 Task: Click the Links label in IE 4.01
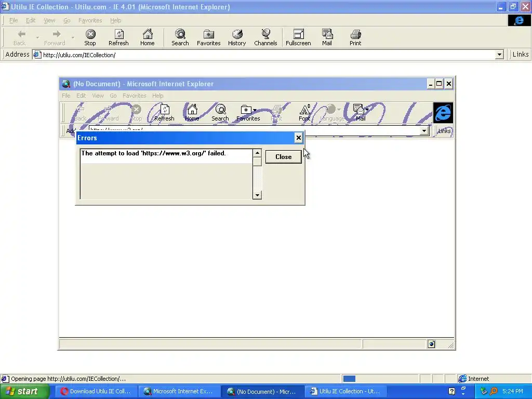click(521, 54)
